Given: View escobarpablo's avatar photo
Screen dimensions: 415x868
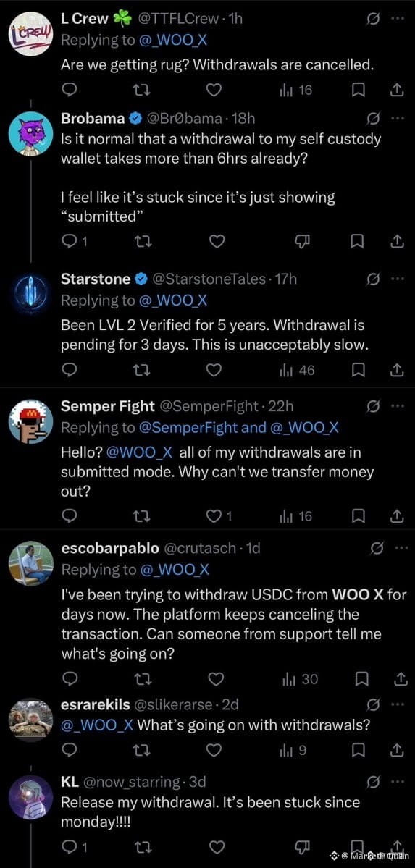Looking at the screenshot, I should pyautogui.click(x=31, y=563).
